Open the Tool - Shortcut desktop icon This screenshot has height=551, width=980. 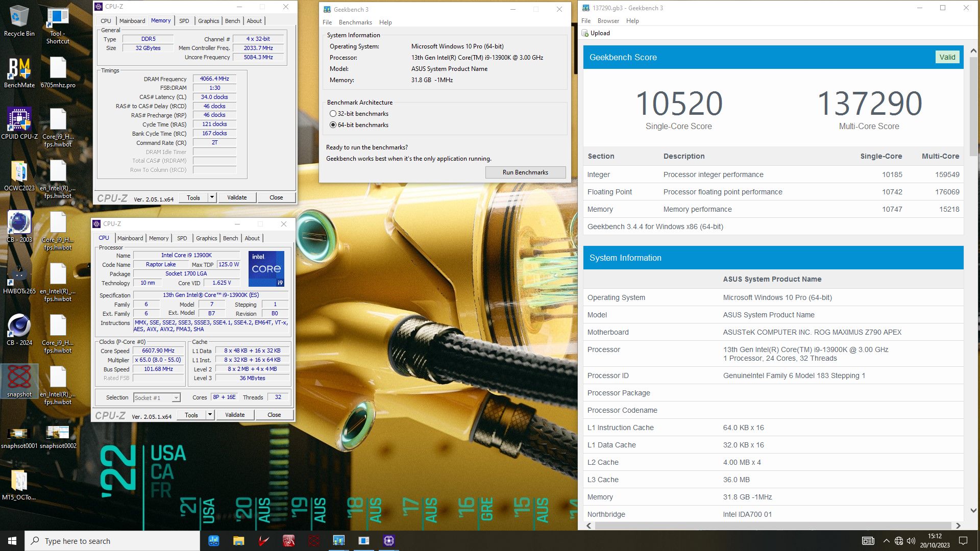(58, 25)
